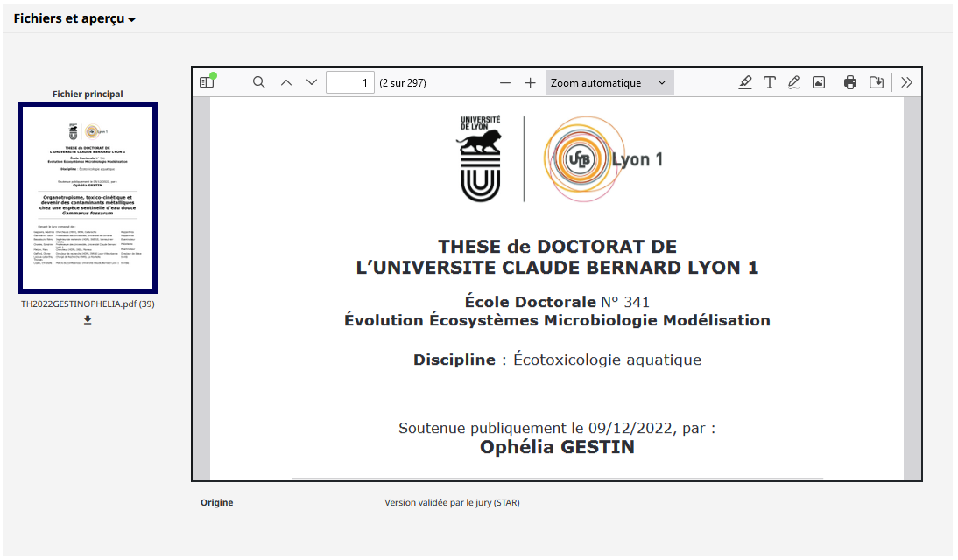Click the page number input field
This screenshot has height=560, width=958.
pyautogui.click(x=350, y=82)
